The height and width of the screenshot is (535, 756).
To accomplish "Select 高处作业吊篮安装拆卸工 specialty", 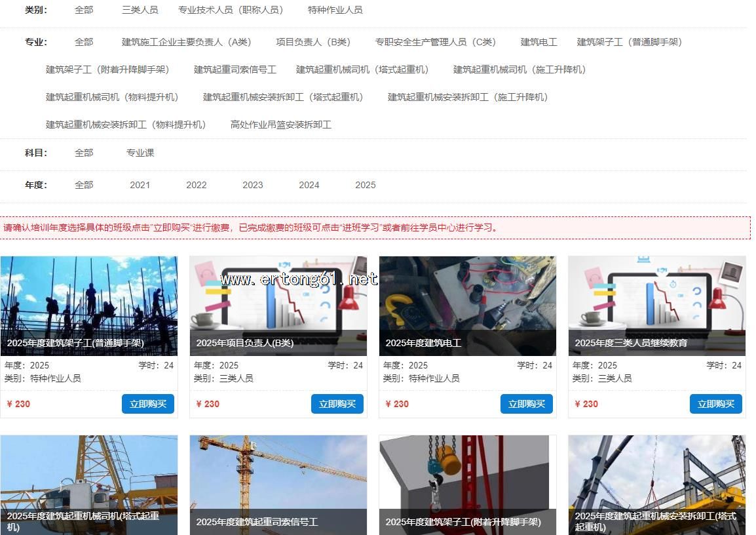I will click(x=280, y=125).
